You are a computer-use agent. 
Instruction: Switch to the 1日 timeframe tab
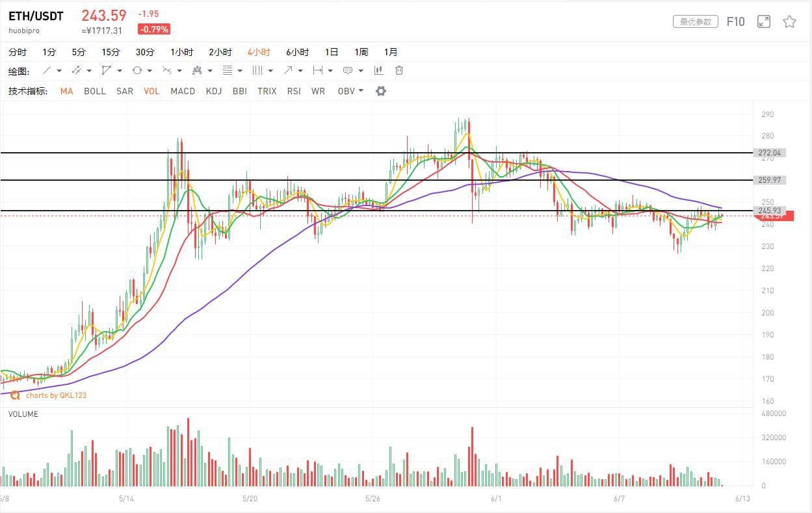pyautogui.click(x=331, y=51)
